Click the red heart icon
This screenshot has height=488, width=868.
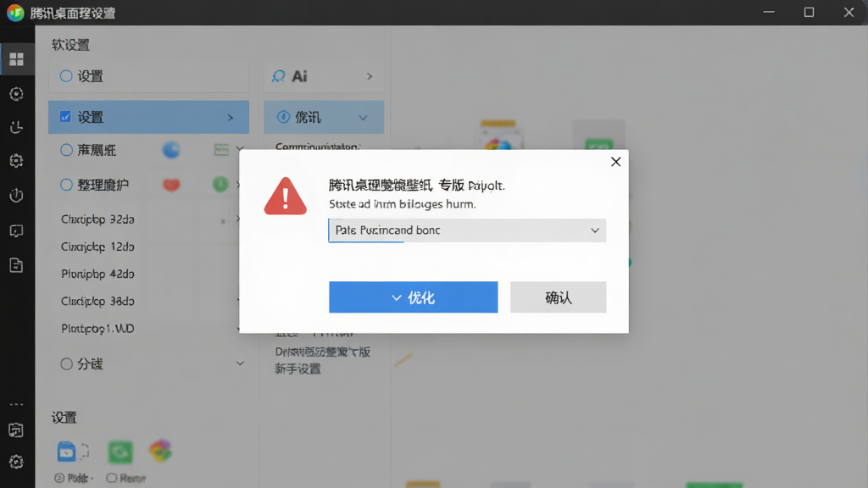tap(171, 184)
